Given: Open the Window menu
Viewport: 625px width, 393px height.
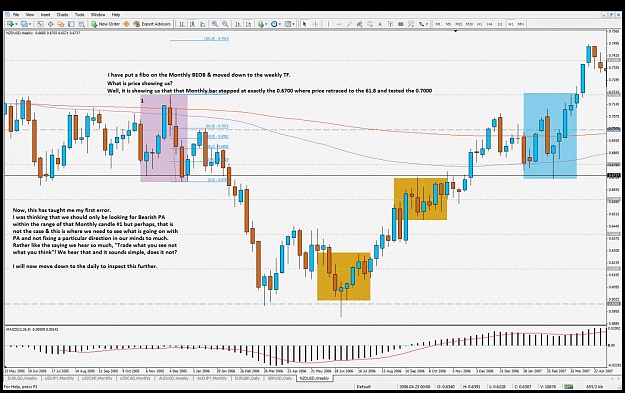Looking at the screenshot, I should click(x=98, y=15).
